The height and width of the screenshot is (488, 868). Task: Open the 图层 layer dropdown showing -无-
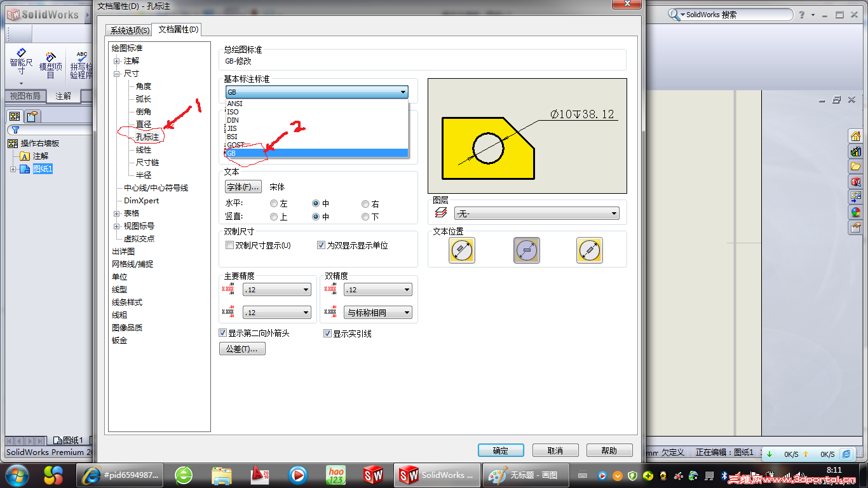coord(537,213)
